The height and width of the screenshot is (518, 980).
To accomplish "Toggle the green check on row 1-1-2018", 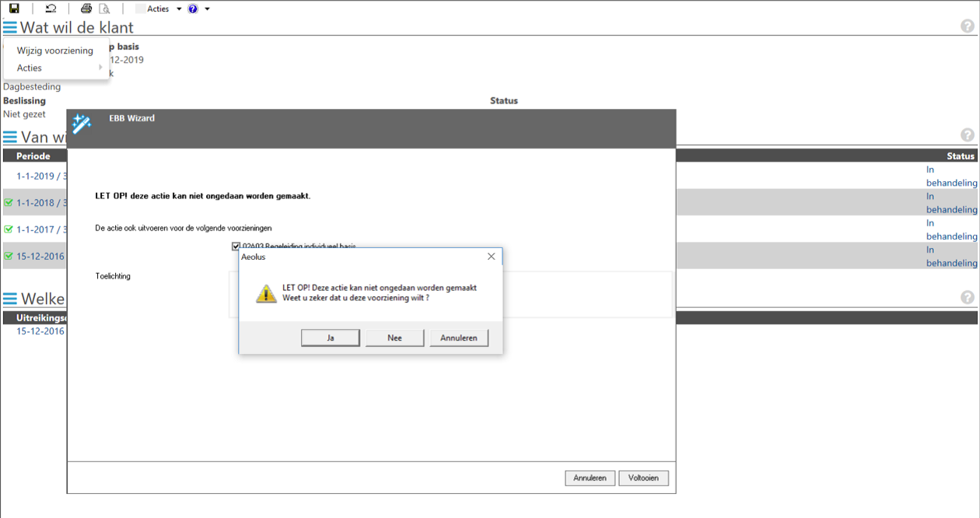I will point(9,203).
